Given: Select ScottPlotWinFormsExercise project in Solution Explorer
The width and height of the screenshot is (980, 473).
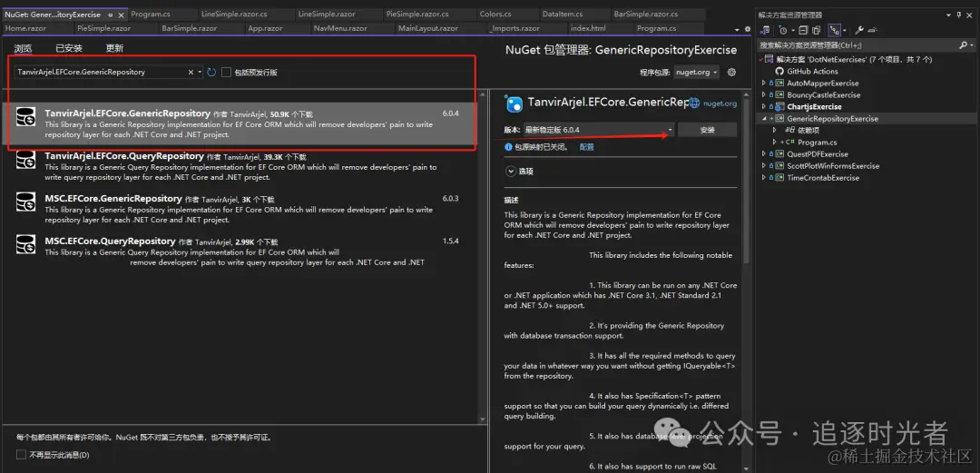Looking at the screenshot, I should [832, 166].
